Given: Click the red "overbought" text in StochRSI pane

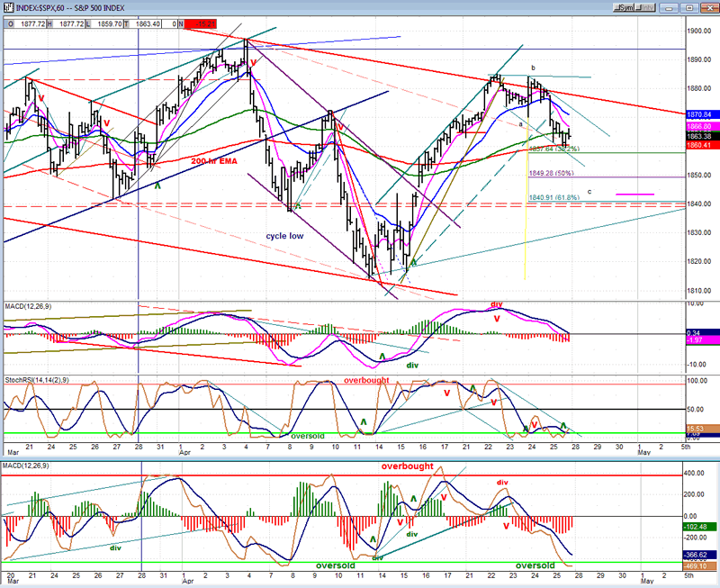Looking at the screenshot, I should [x=369, y=380].
